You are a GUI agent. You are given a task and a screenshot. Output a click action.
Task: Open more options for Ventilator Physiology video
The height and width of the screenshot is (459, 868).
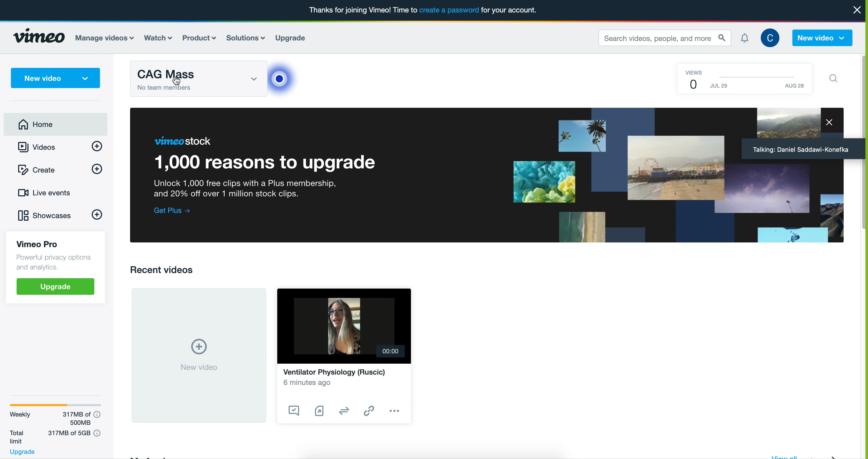394,411
